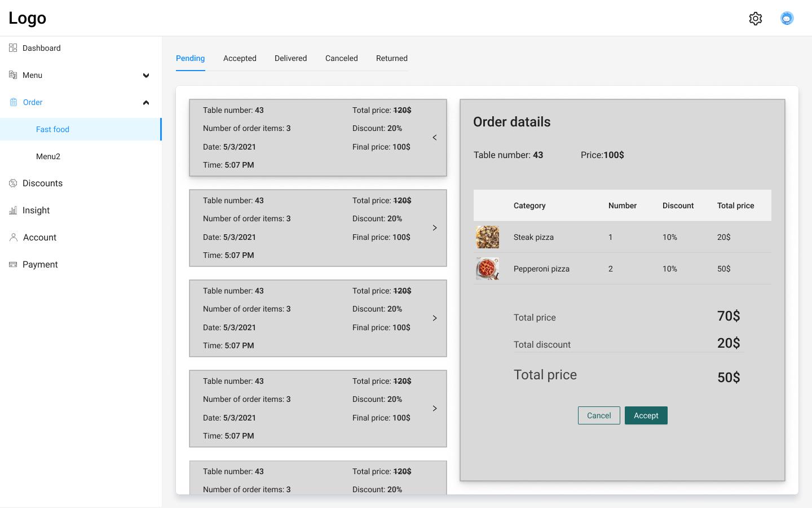Click the Price:100$ label in details
The width and height of the screenshot is (812, 508).
tap(602, 155)
